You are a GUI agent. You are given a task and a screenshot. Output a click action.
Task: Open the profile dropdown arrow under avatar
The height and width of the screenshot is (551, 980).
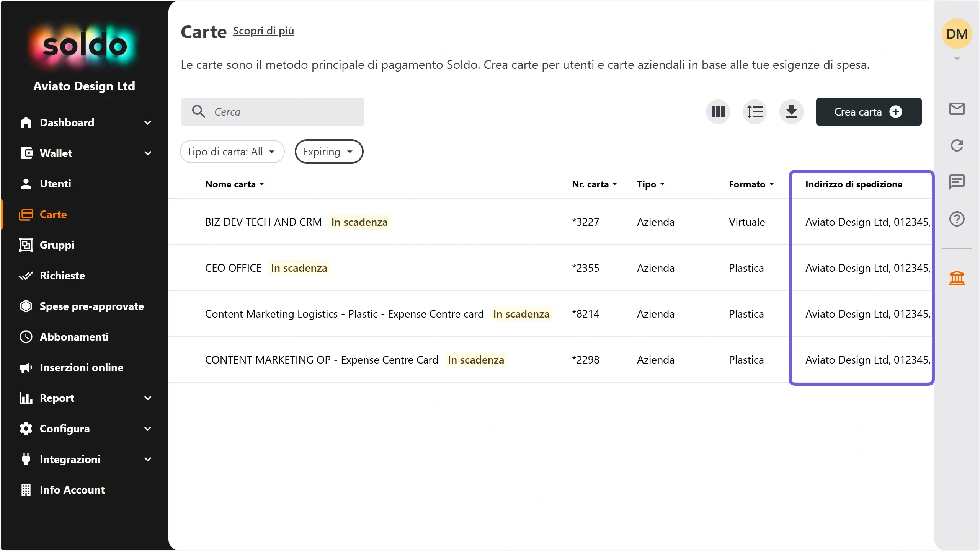tap(957, 58)
